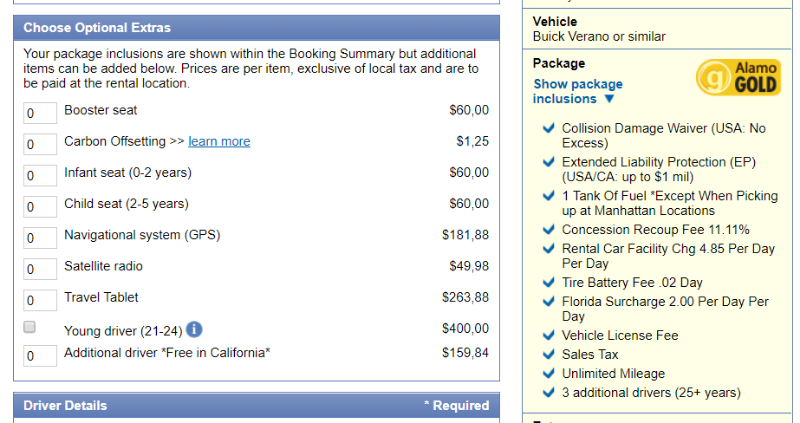Focus the Carbon Offsetting quantity box
Image resolution: width=800 pixels, height=423 pixels.
[x=40, y=144]
